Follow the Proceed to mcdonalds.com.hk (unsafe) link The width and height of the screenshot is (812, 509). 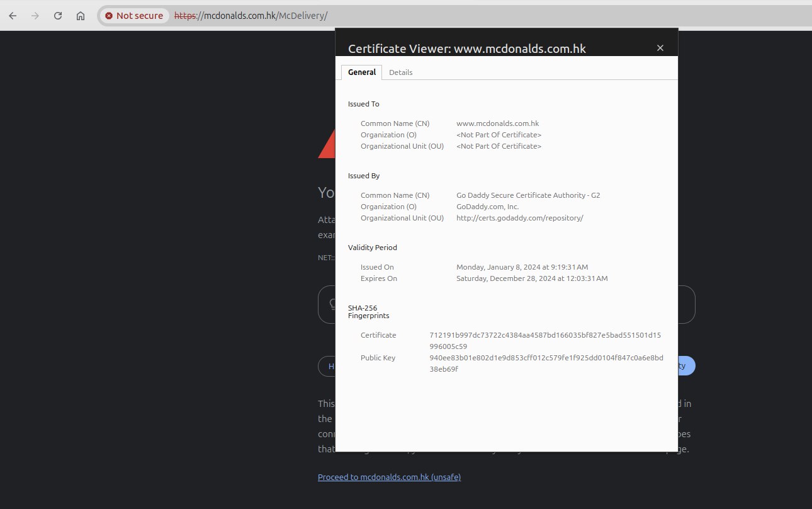point(389,478)
